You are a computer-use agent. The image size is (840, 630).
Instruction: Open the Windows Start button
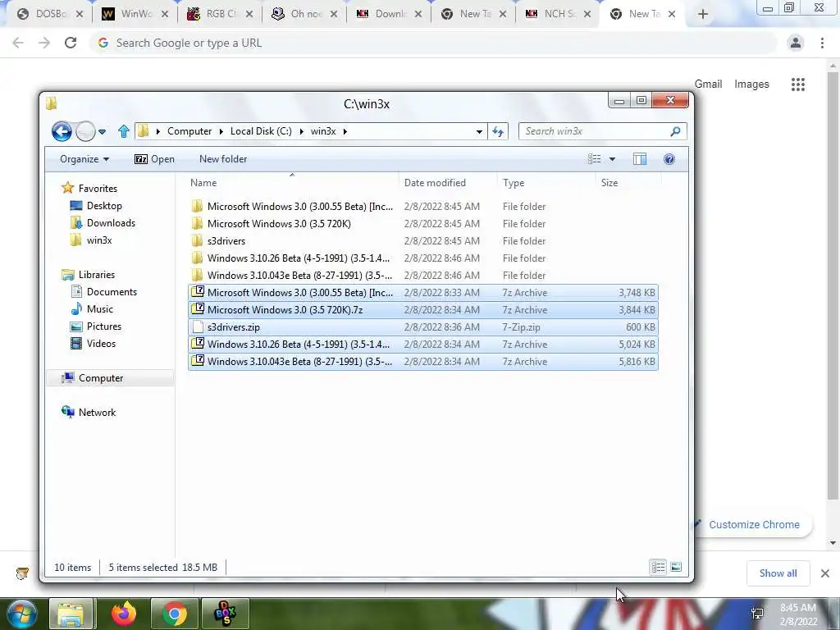(21, 614)
